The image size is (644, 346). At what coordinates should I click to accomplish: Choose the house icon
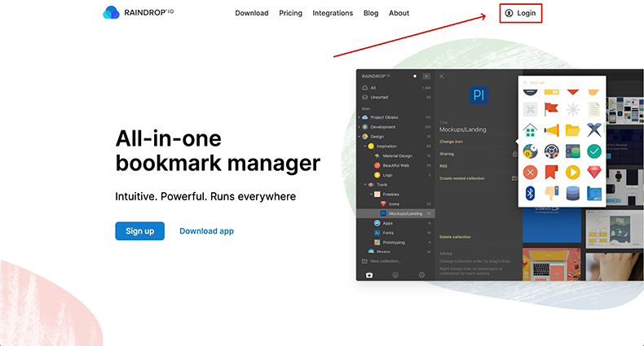tap(530, 130)
